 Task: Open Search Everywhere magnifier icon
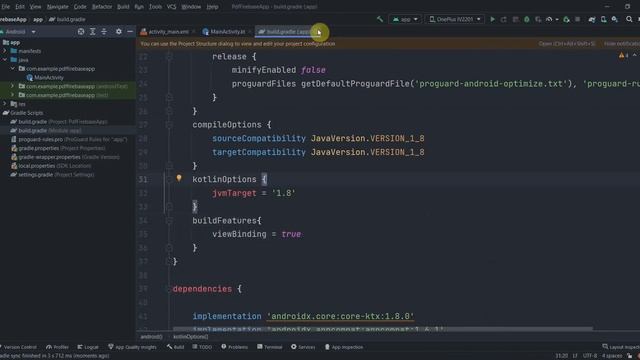pyautogui.click(x=629, y=19)
